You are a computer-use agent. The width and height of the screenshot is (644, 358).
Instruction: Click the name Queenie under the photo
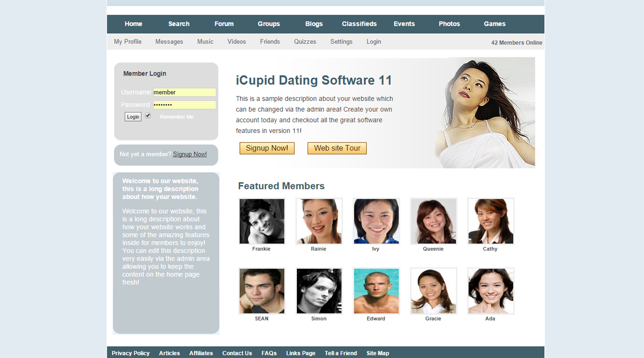pyautogui.click(x=433, y=249)
